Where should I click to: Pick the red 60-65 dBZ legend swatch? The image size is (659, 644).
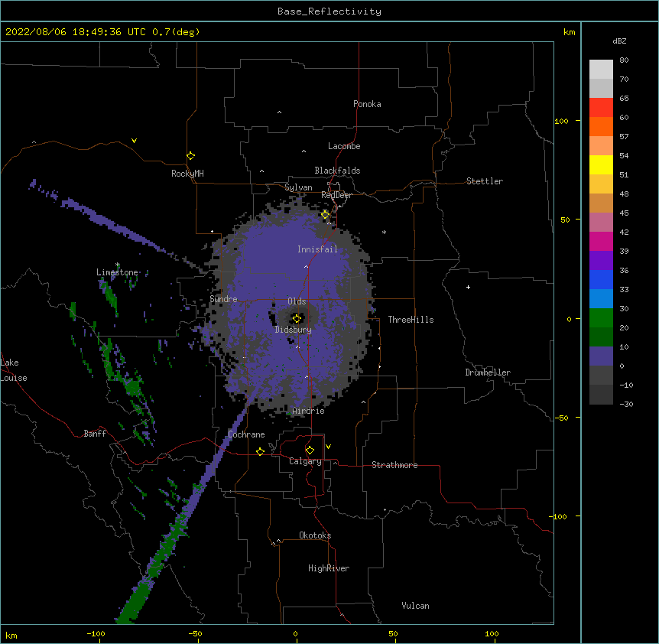coord(601,108)
